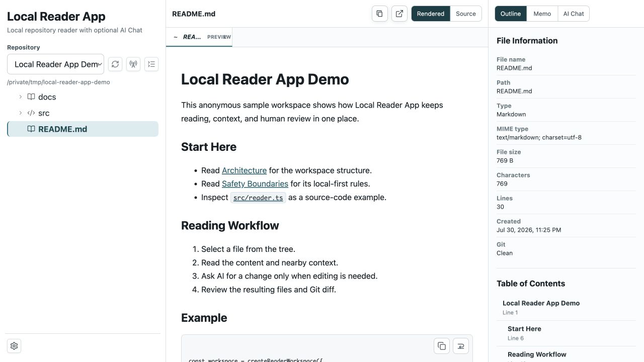644x362 pixels.
Task: Click list item 'Select a file from the tree.'
Action: coord(248,249)
